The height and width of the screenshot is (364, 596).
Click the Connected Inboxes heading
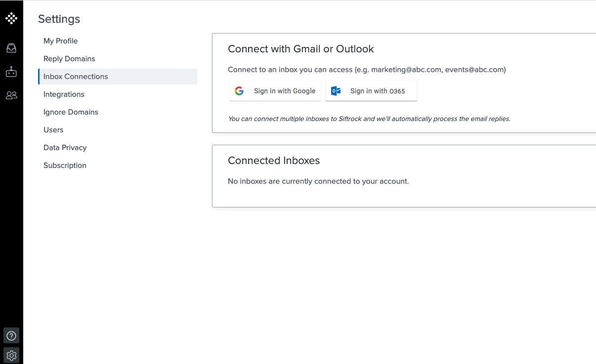(x=274, y=161)
